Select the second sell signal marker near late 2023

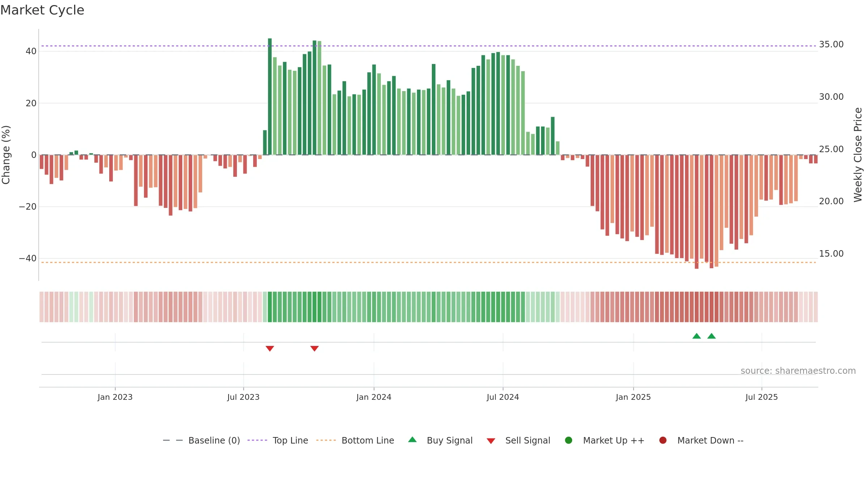[315, 348]
